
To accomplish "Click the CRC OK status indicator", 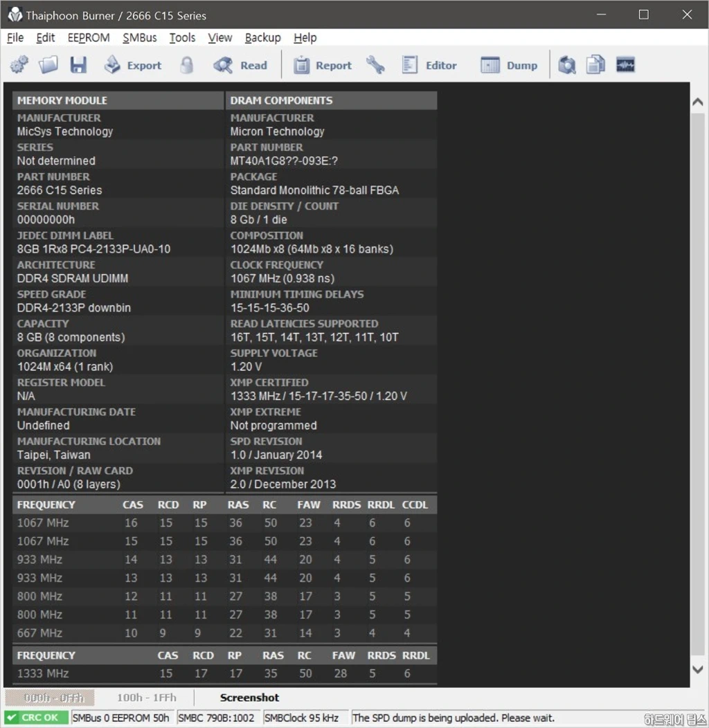I will coord(36,718).
